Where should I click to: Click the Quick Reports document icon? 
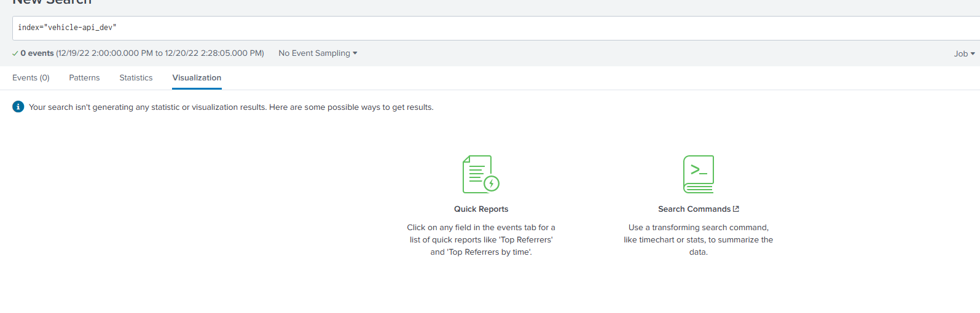(480, 174)
